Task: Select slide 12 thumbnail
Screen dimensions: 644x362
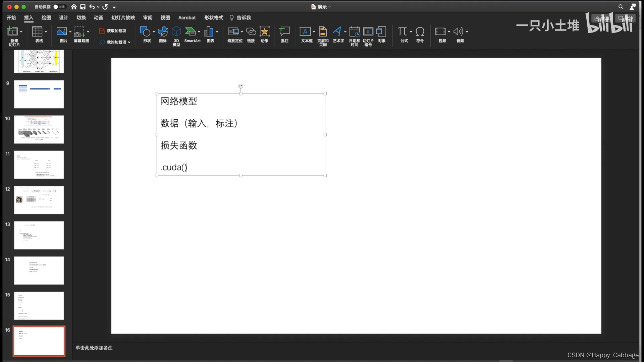Action: pyautogui.click(x=39, y=200)
